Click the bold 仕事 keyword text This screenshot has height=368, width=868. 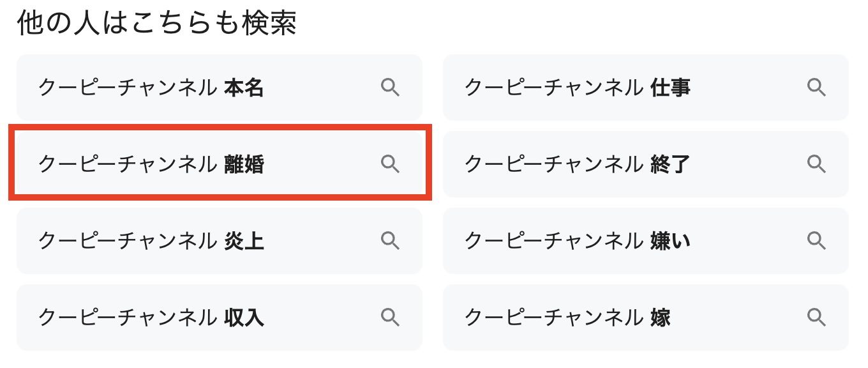click(670, 88)
